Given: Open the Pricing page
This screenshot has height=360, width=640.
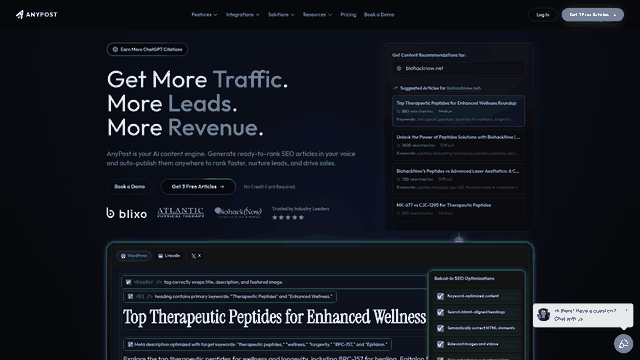Looking at the screenshot, I should tap(348, 15).
